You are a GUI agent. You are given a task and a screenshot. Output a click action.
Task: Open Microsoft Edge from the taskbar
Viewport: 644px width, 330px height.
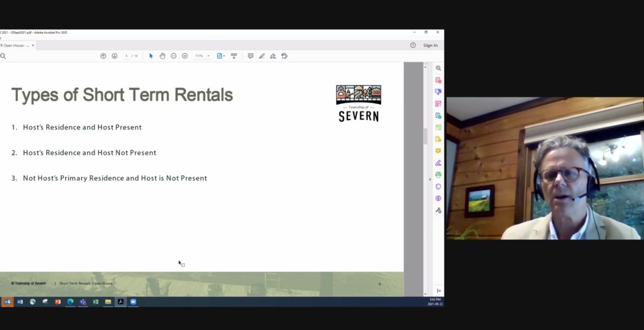point(70,302)
